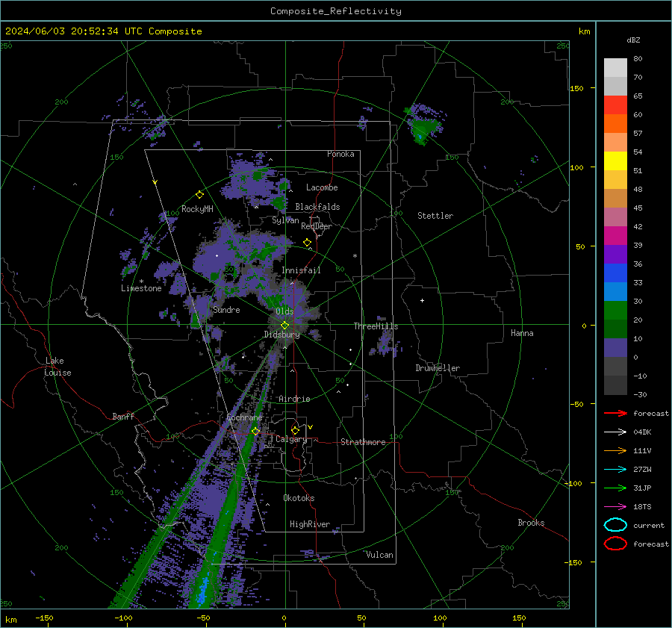Click the 20 dBZ green color swatch
The width and height of the screenshot is (672, 628).
pyautogui.click(x=615, y=311)
